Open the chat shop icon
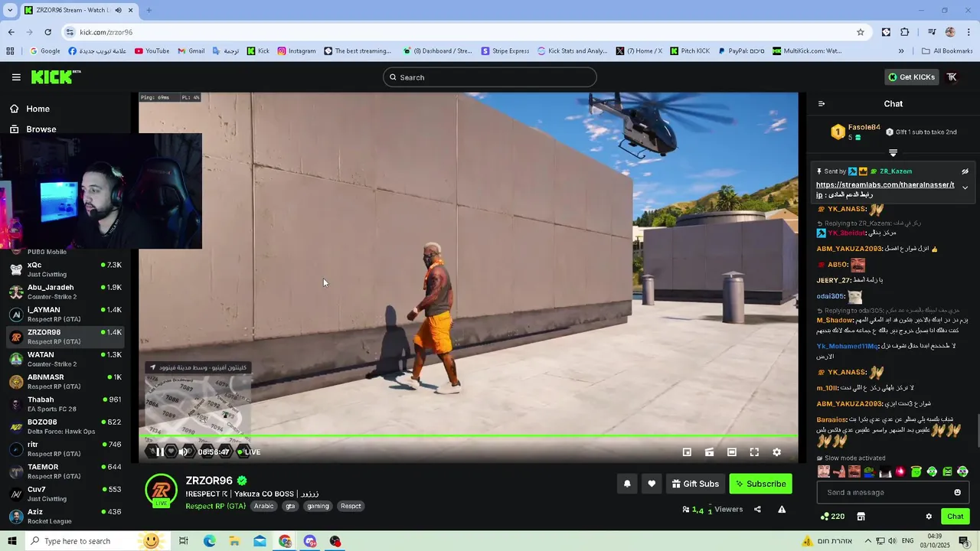The image size is (980, 551). coord(861,517)
